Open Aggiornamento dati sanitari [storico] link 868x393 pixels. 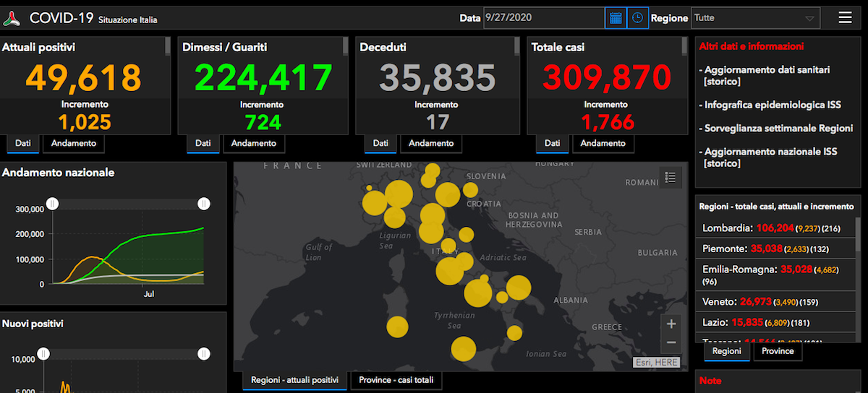[767, 76]
